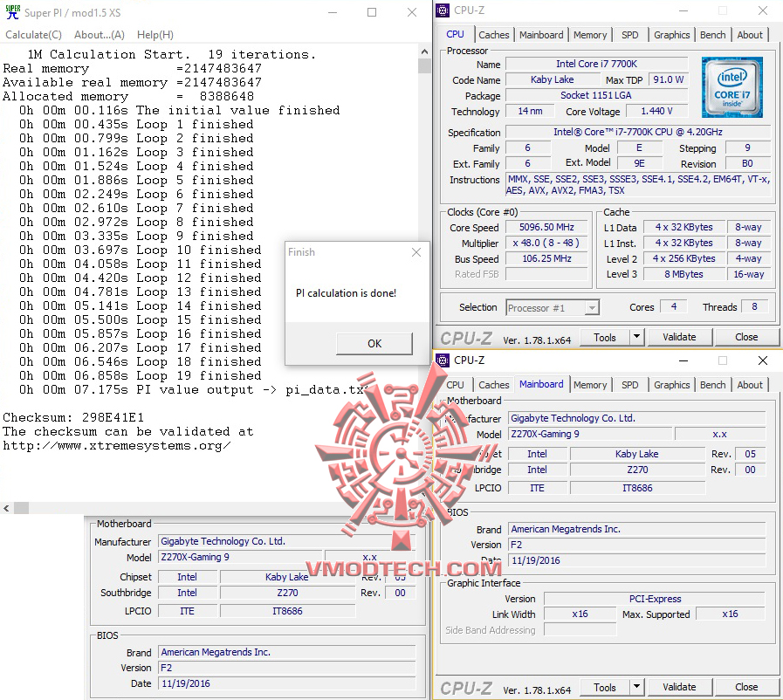783x700 pixels.
Task: Open the Help(H) menu in Super PI
Action: [155, 35]
